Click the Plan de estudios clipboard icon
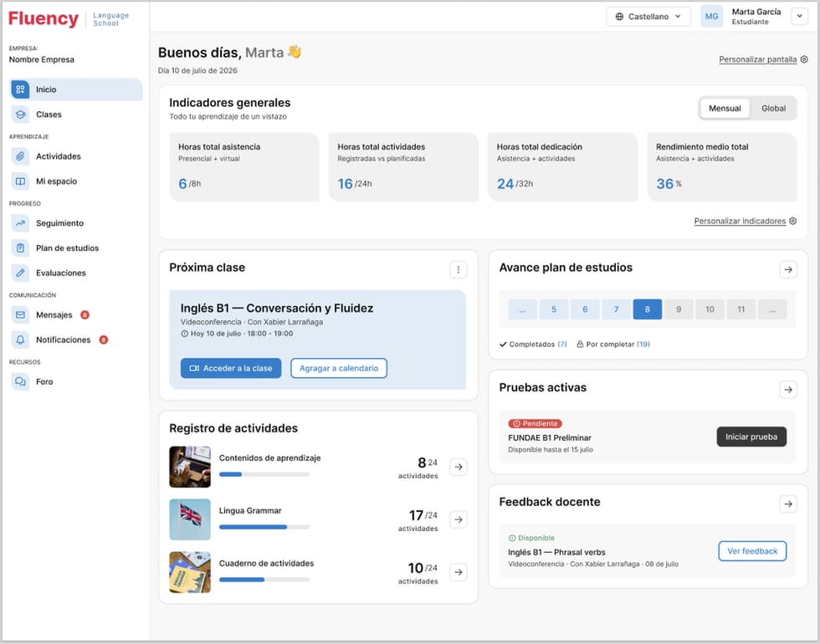820x644 pixels. (20, 248)
